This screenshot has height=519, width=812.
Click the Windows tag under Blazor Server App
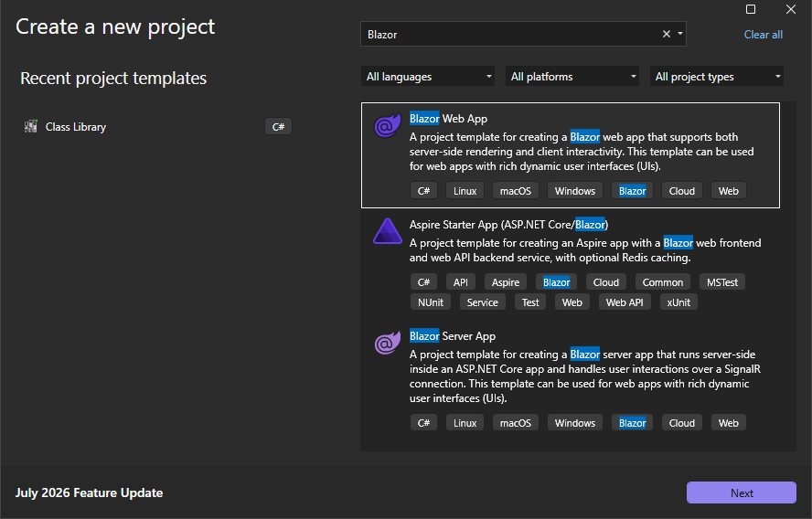575,423
